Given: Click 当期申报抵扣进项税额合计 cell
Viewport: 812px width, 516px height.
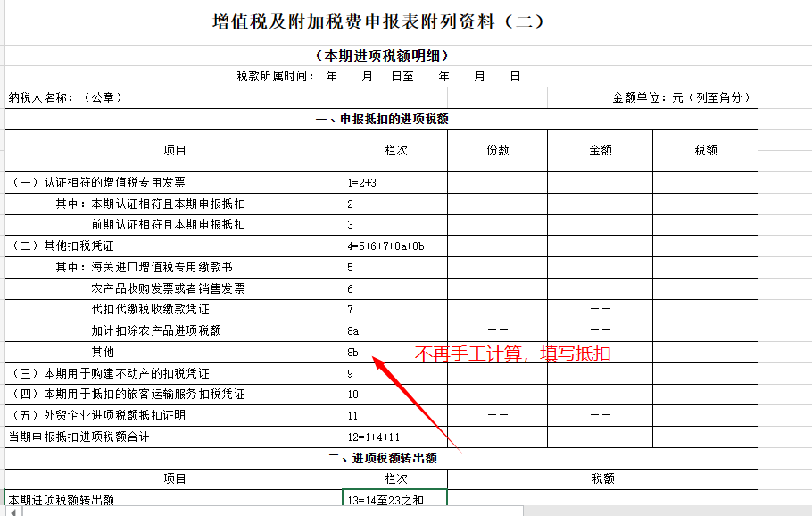Looking at the screenshot, I should 175,437.
